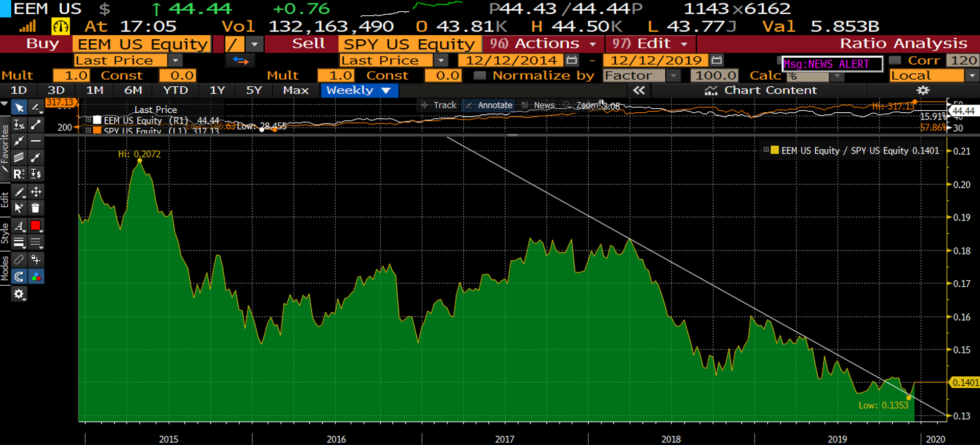Click the trash delete annotation icon
This screenshot has height=445, width=980.
36,208
